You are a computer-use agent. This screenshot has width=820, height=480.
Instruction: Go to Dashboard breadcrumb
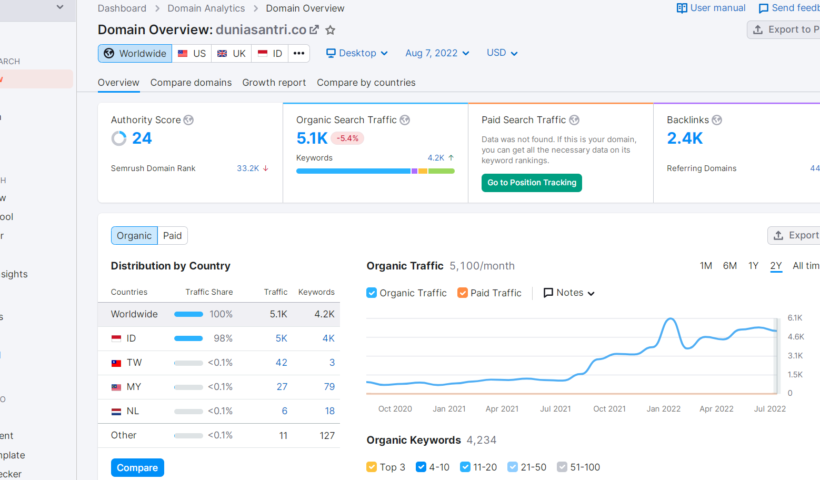(x=122, y=8)
